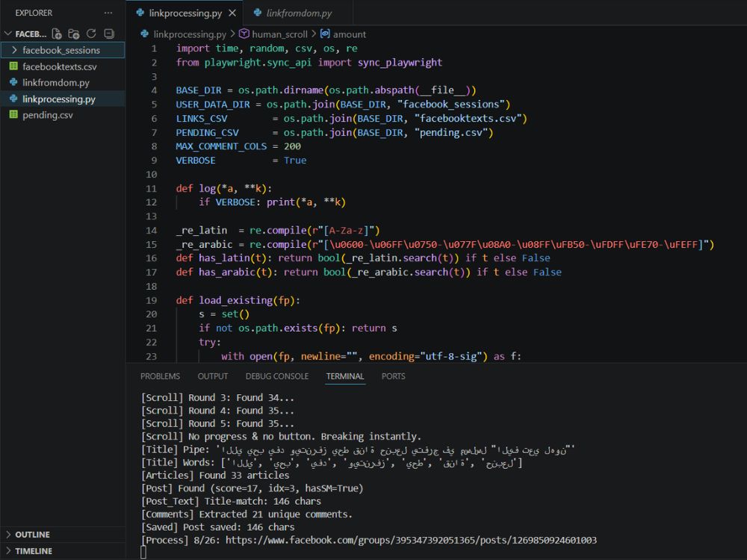Select the TERMINAL panel tab
The width and height of the screenshot is (747, 560).
click(345, 376)
